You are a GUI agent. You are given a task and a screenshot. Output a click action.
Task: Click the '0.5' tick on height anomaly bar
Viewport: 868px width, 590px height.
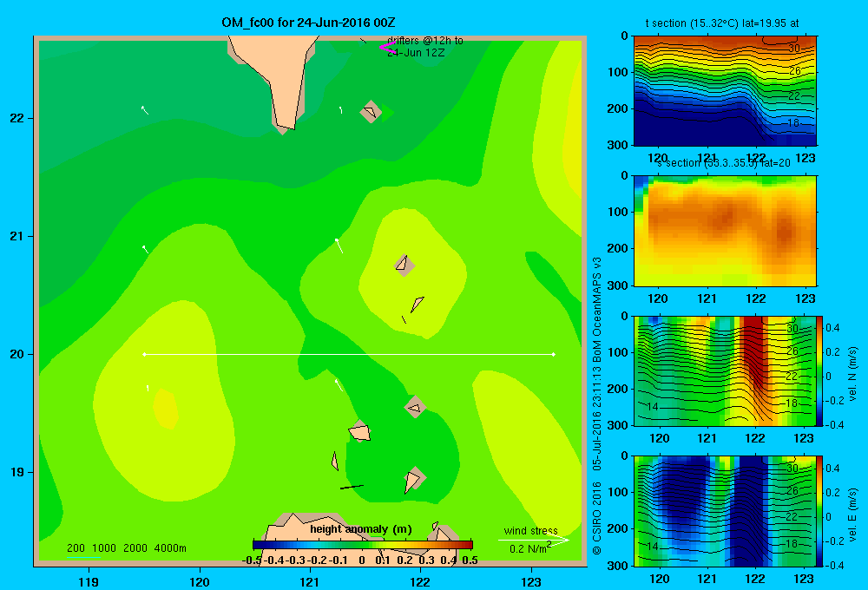click(x=470, y=560)
